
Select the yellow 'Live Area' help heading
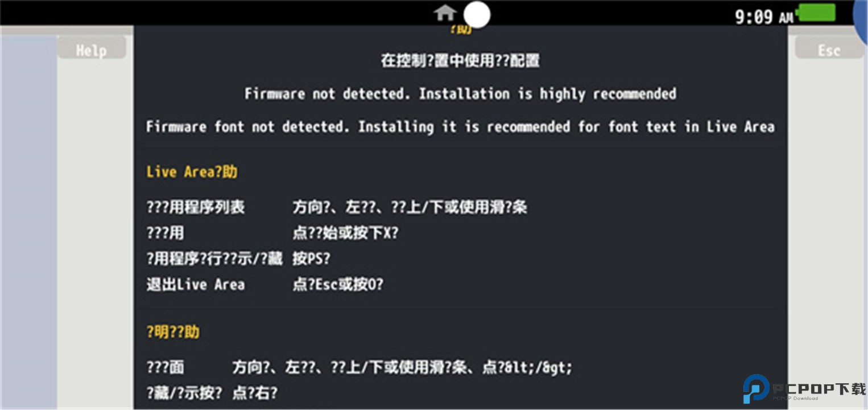[x=192, y=172]
